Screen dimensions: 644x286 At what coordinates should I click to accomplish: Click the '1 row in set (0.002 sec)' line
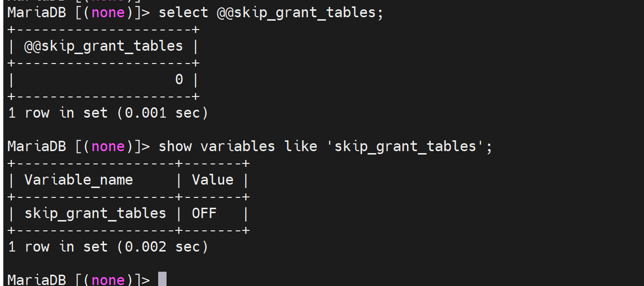pyautogui.click(x=108, y=247)
